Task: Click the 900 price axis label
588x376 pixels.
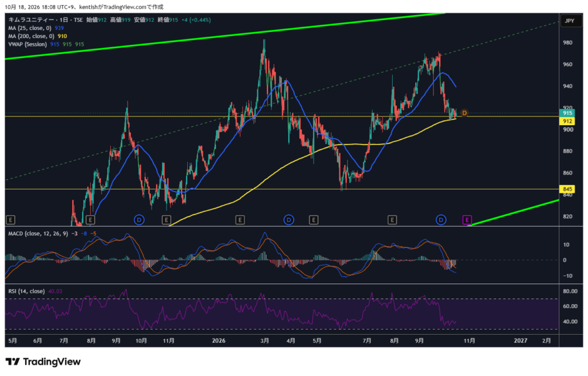Action: pos(567,130)
